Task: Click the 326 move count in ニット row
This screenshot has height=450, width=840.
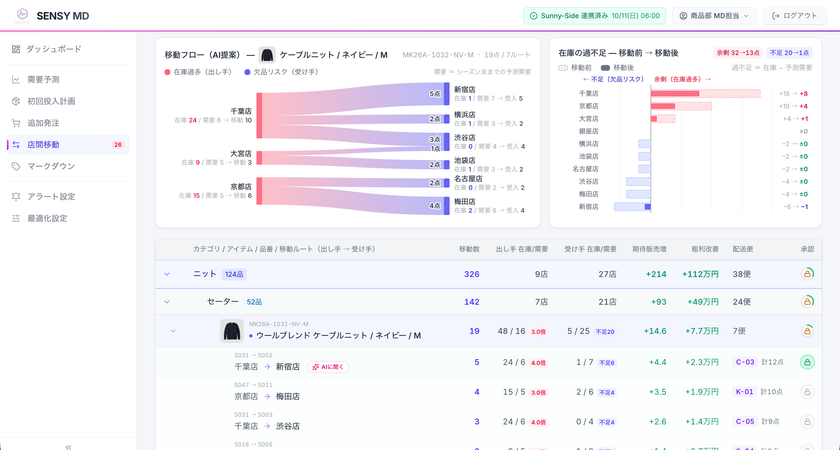Action: click(471, 274)
